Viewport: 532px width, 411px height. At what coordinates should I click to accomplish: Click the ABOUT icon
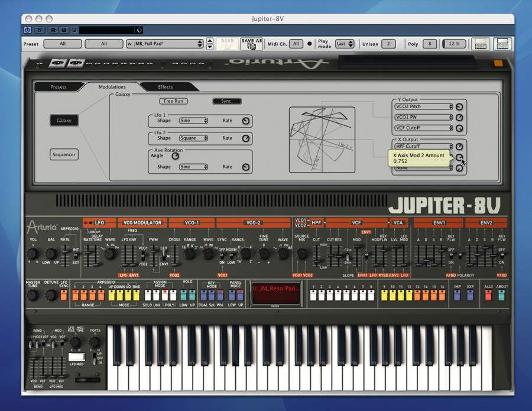tap(501, 296)
